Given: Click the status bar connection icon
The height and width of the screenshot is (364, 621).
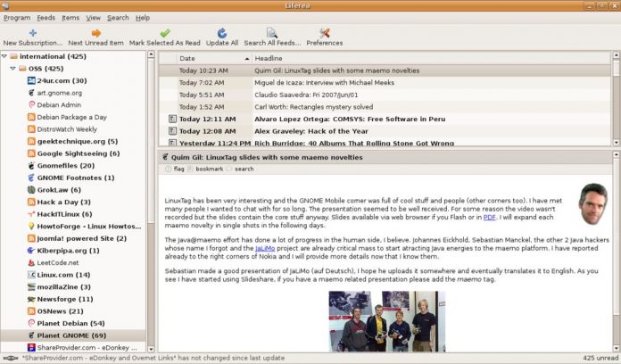Looking at the screenshot, I should pyautogui.click(x=11, y=358).
